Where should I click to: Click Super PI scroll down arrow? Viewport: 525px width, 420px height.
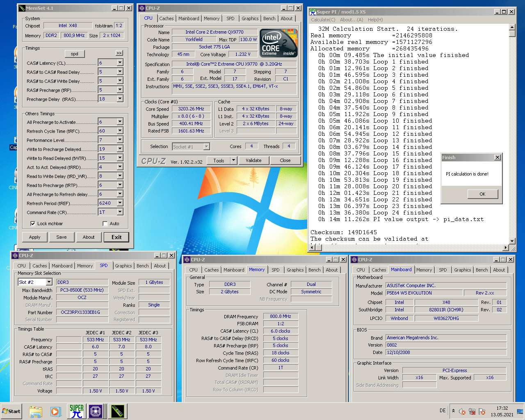point(512,241)
